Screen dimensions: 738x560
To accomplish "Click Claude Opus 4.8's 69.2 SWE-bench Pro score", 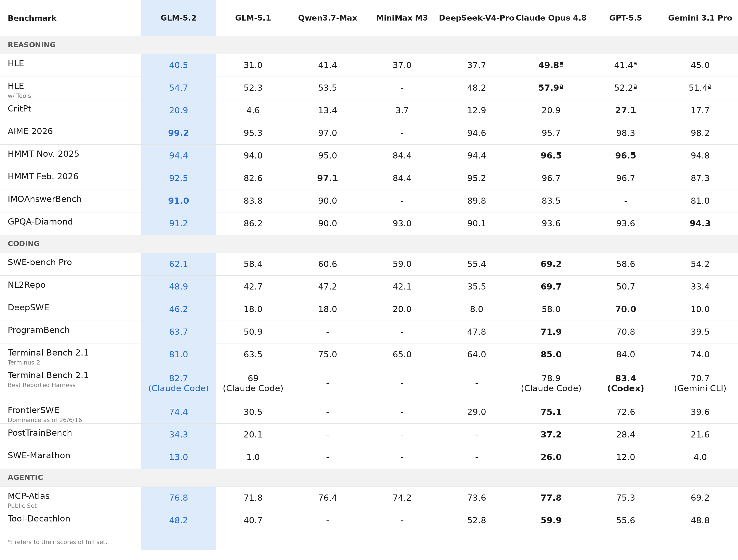I will 551,265.
